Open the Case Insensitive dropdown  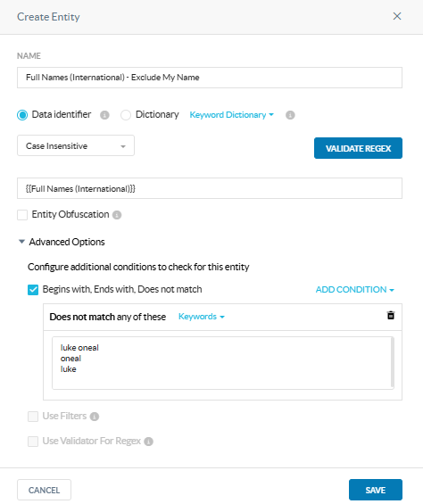[76, 145]
